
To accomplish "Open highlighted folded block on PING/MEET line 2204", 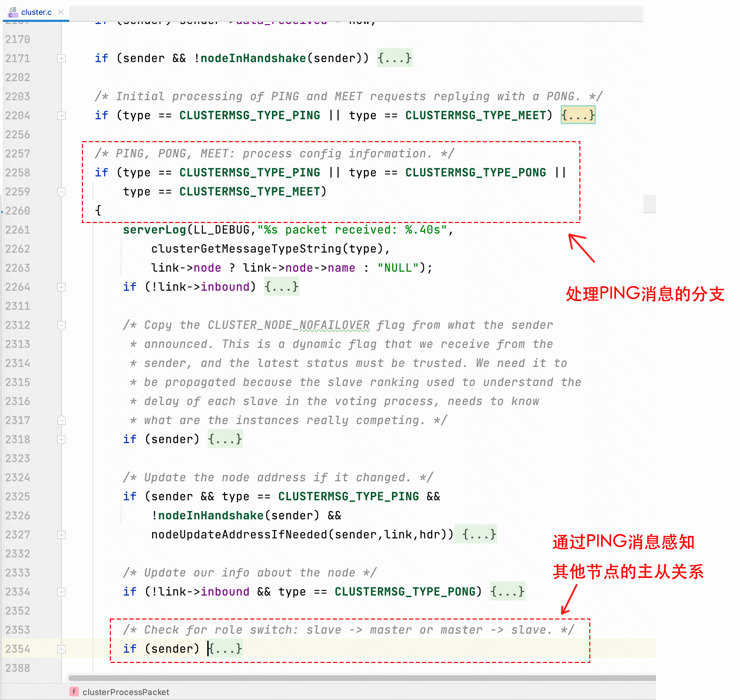I will pyautogui.click(x=578, y=115).
